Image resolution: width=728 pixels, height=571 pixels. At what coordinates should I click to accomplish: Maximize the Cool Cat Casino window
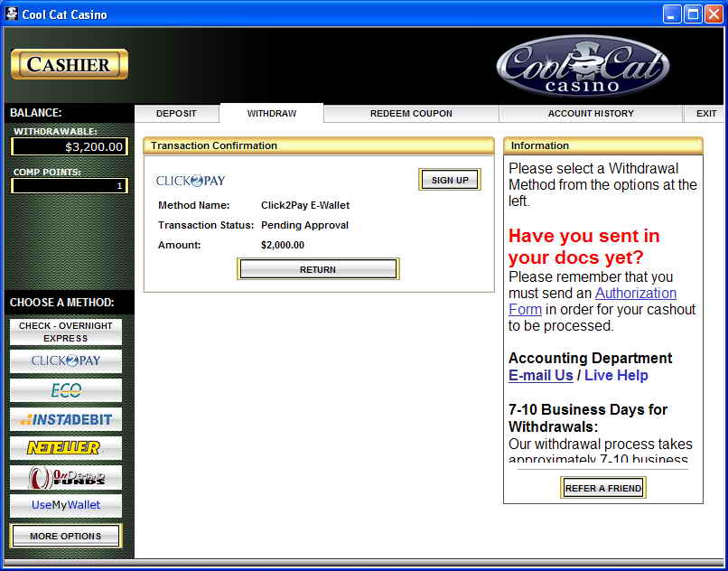pyautogui.click(x=692, y=14)
